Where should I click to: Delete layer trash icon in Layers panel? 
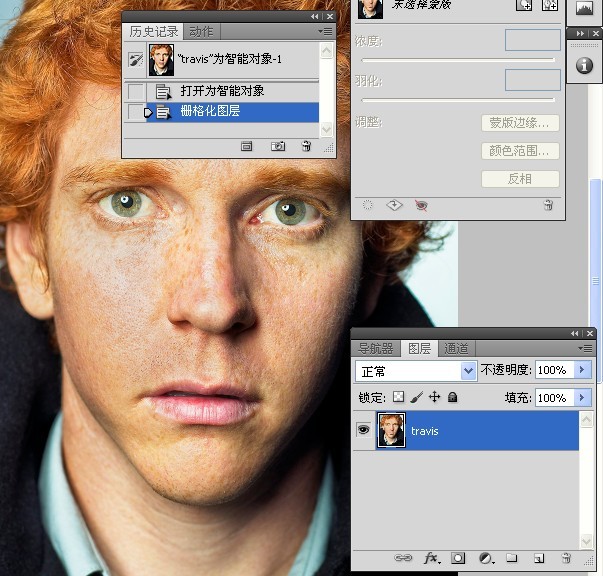coord(566,558)
